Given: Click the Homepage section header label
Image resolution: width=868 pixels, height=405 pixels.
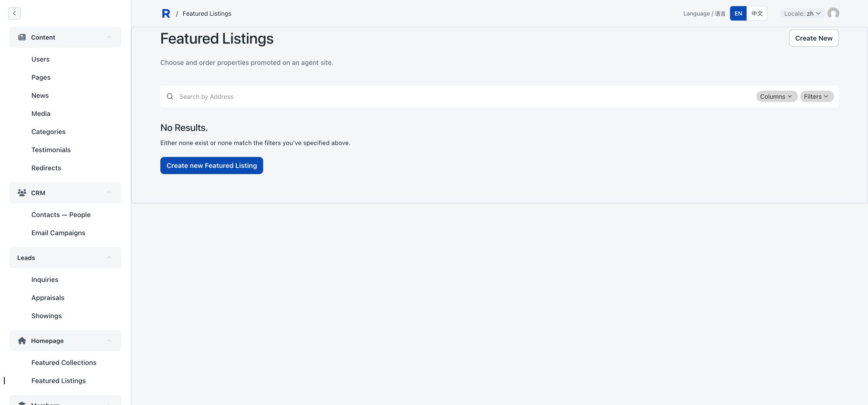Looking at the screenshot, I should pos(47,341).
